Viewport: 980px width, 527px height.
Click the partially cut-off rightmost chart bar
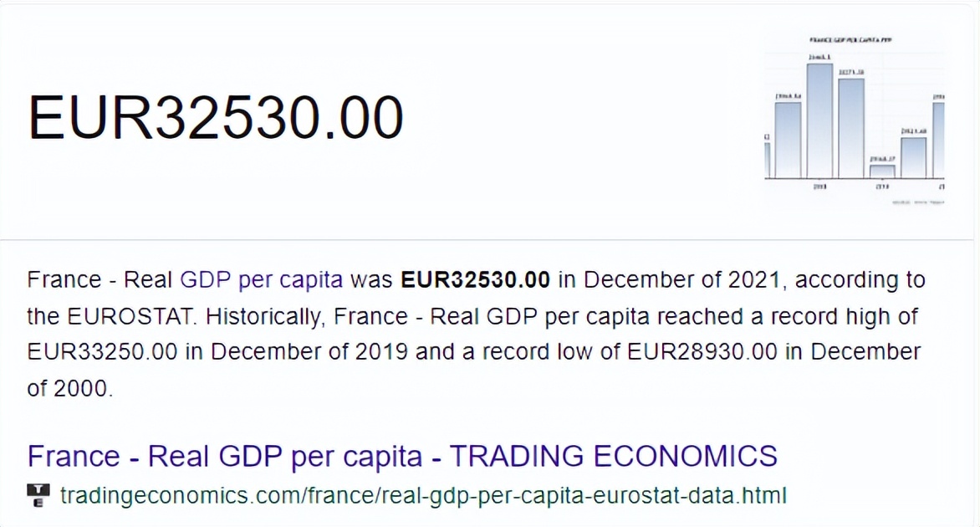938,140
